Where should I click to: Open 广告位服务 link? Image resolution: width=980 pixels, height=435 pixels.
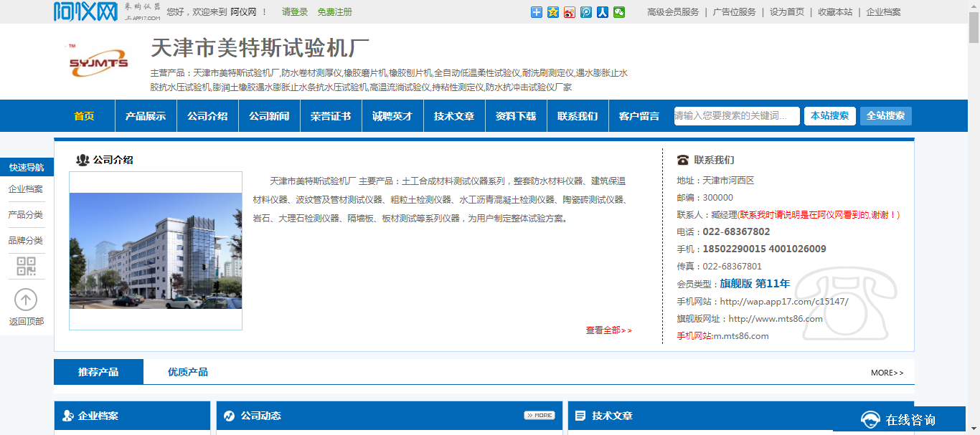pos(735,12)
